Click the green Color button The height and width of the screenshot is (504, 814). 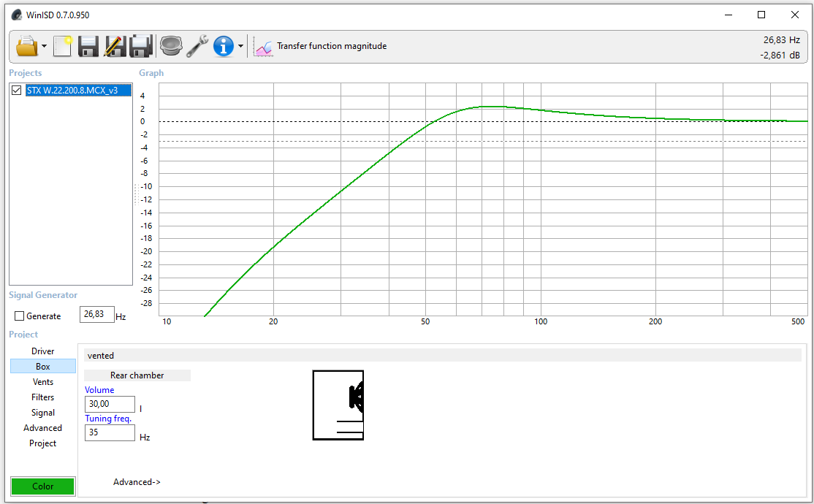coord(43,486)
